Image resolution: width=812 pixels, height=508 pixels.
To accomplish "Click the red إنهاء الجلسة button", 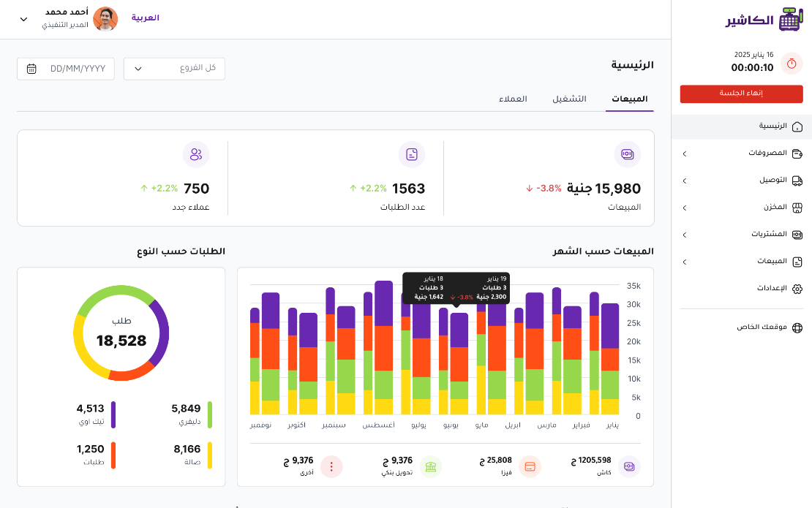I will (x=741, y=94).
